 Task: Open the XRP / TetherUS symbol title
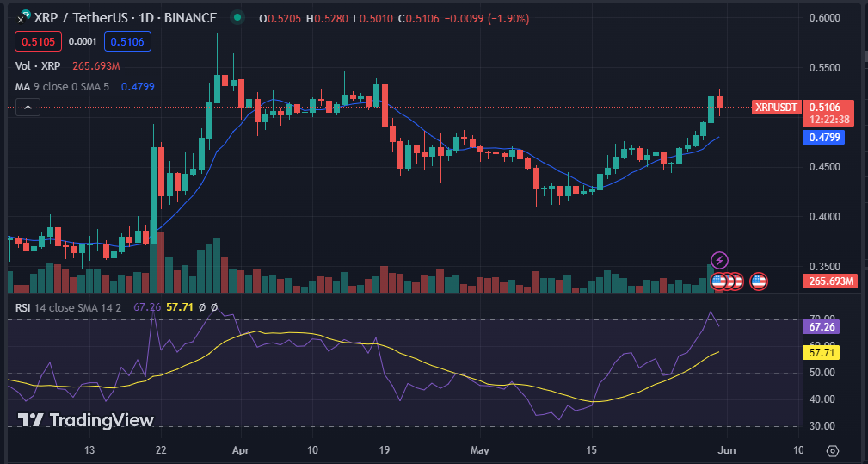(x=125, y=18)
